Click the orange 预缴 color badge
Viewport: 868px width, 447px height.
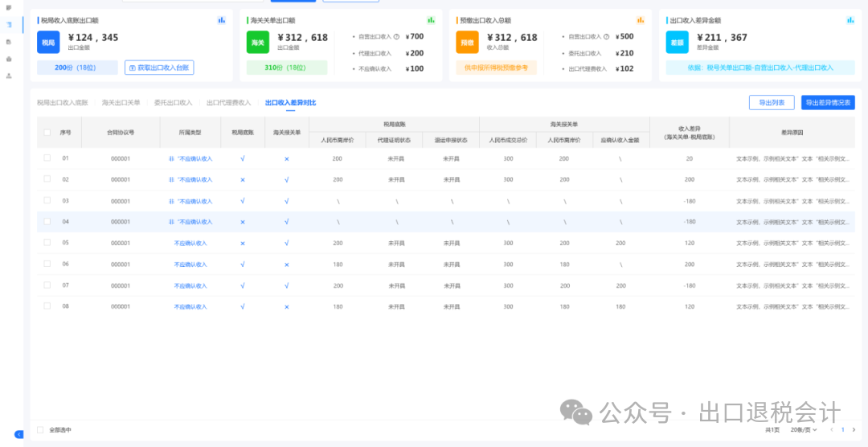point(467,43)
